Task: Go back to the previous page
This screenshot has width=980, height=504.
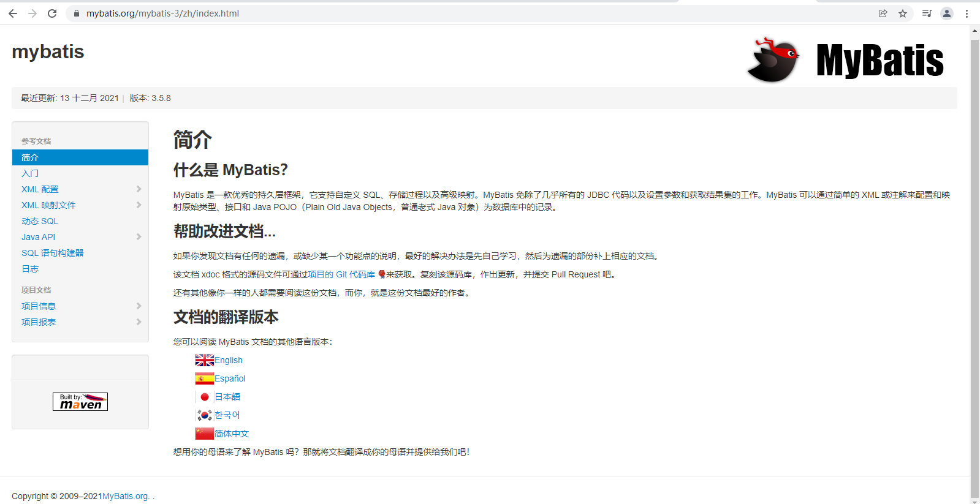Action: pyautogui.click(x=13, y=13)
